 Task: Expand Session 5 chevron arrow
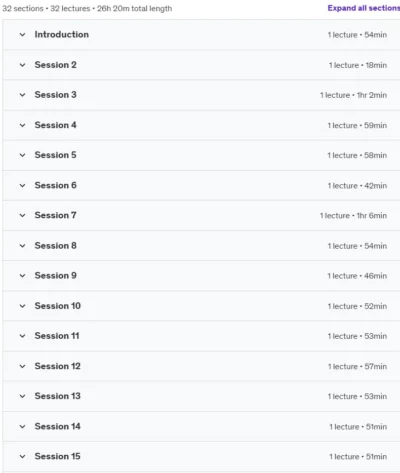coord(22,155)
